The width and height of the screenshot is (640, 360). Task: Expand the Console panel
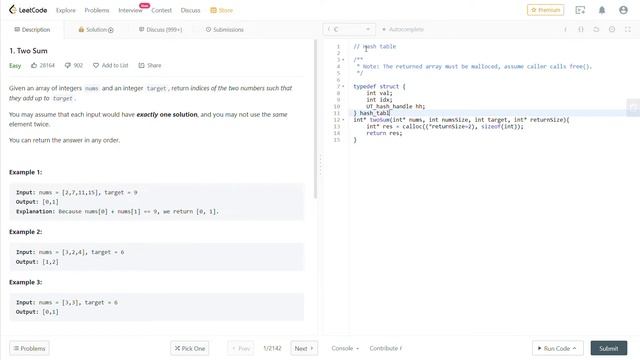(345, 348)
